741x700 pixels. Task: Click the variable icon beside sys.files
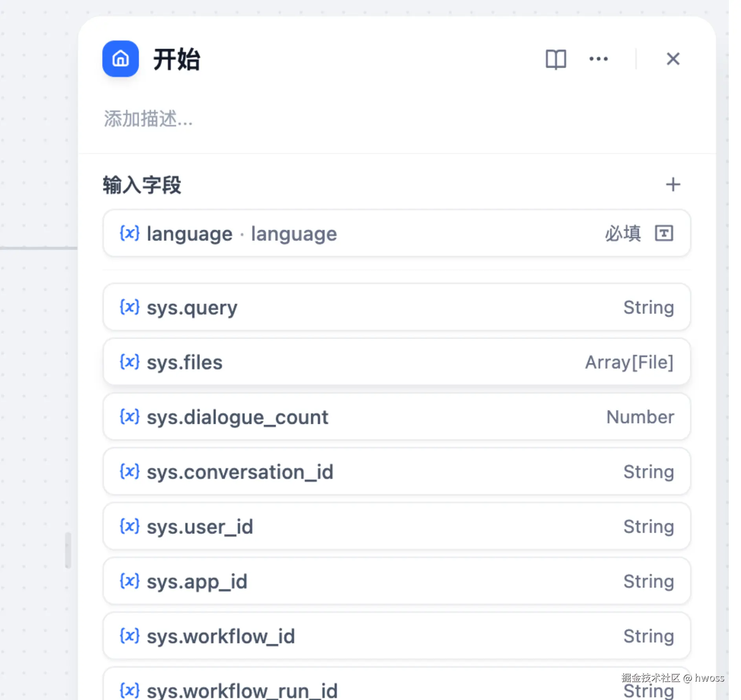click(130, 361)
